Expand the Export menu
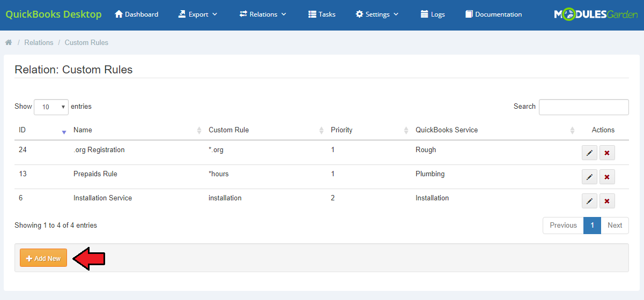 click(x=198, y=14)
